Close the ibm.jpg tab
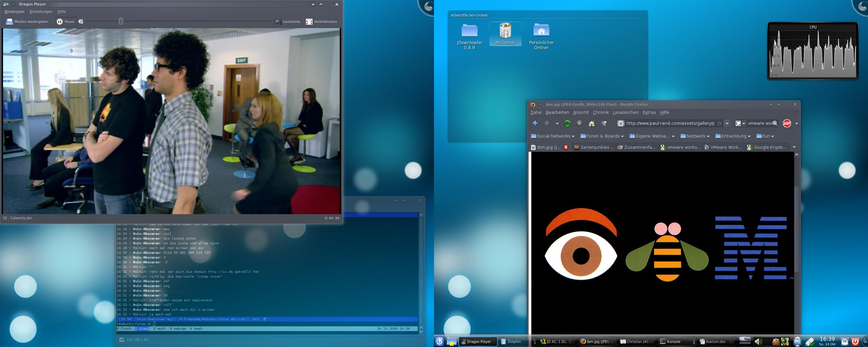The height and width of the screenshot is (347, 868). 566,147
